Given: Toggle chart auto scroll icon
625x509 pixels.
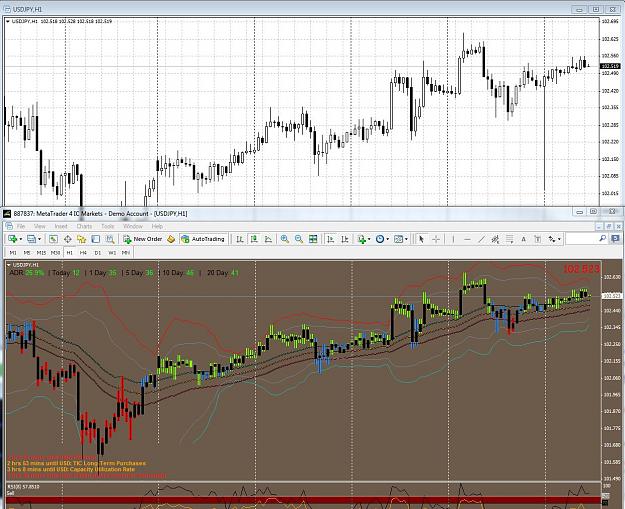Looking at the screenshot, I should pos(330,239).
